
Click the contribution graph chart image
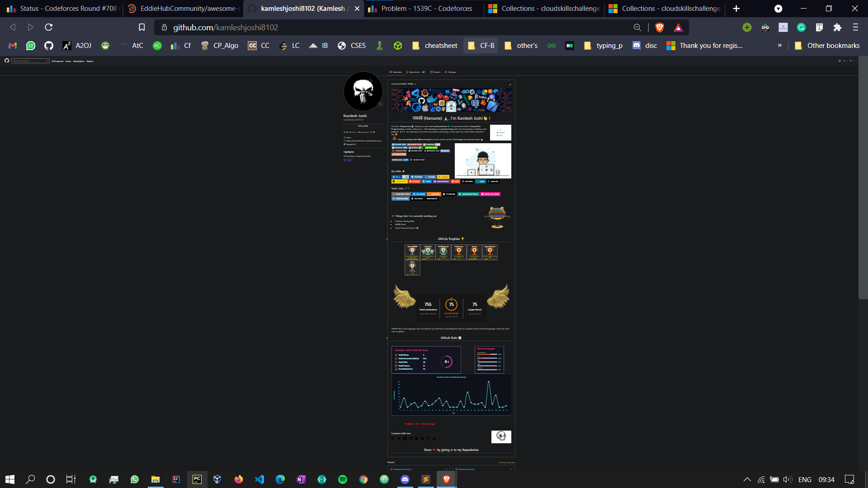[x=451, y=394]
